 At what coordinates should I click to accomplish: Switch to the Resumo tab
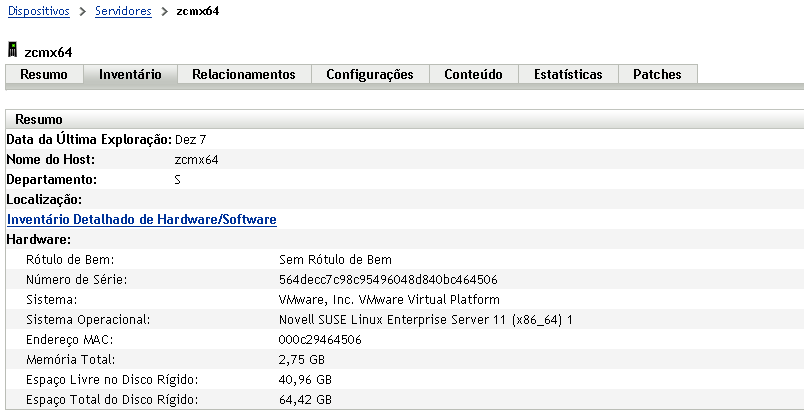coord(44,74)
